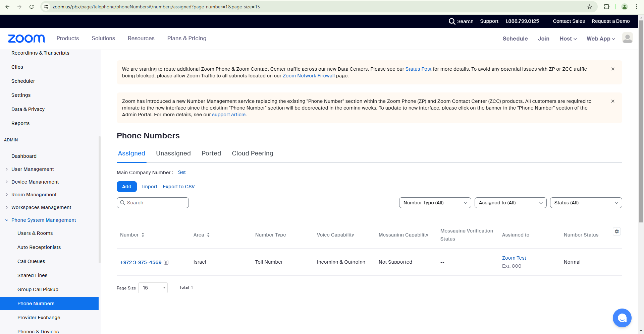Viewport: 644px width, 334px height.
Task: Open the Solutions menu
Action: 103,38
